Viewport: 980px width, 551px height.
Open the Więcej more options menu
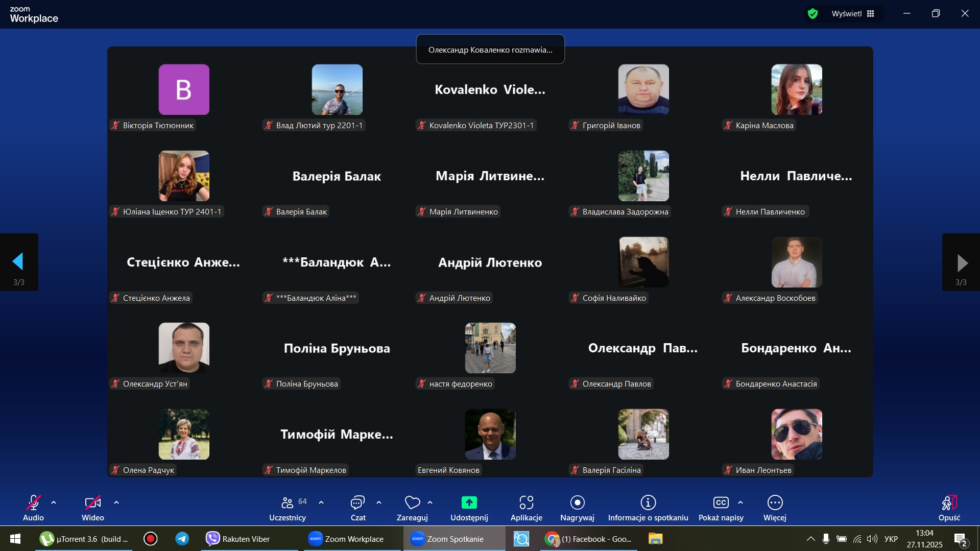point(774,508)
